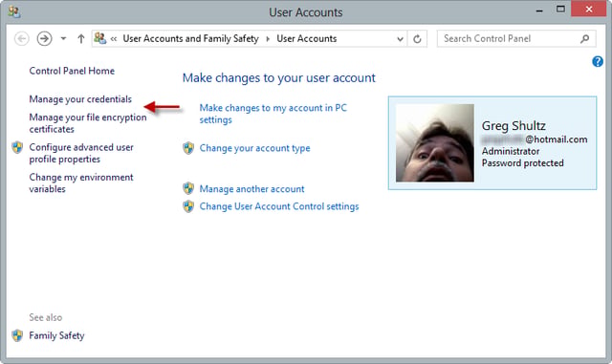Click the Back navigation arrow
Screen dimensions: 612x364
[21, 38]
